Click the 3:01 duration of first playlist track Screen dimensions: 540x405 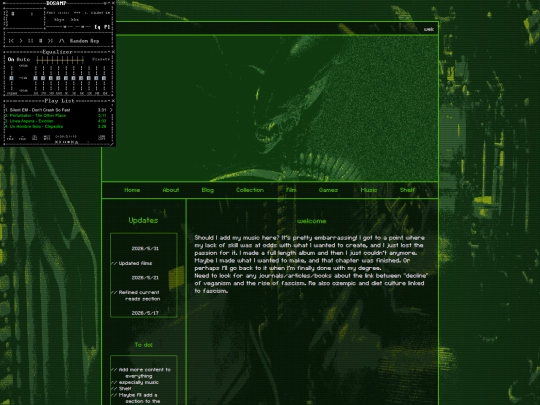point(102,110)
